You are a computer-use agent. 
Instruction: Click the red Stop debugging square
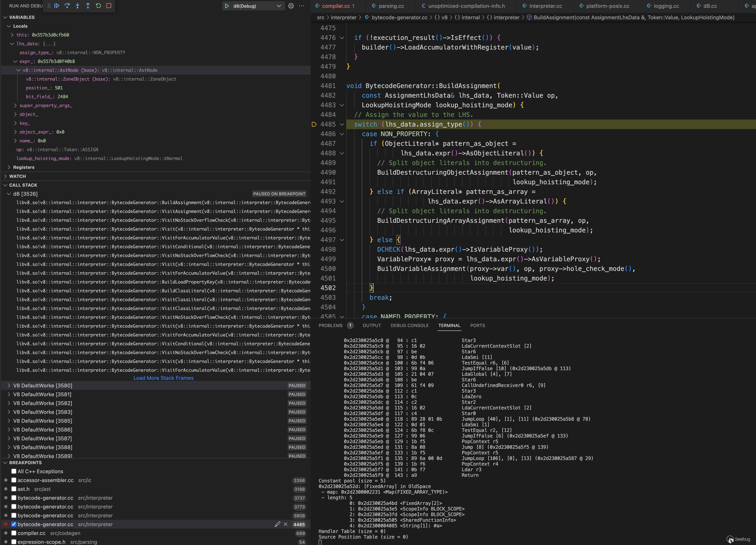[x=109, y=6]
